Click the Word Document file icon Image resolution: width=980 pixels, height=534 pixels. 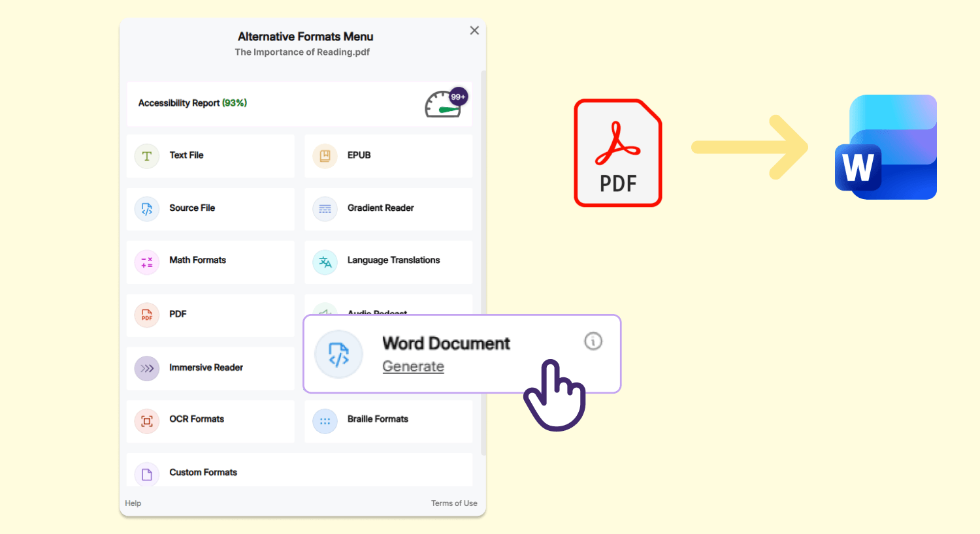click(x=338, y=354)
